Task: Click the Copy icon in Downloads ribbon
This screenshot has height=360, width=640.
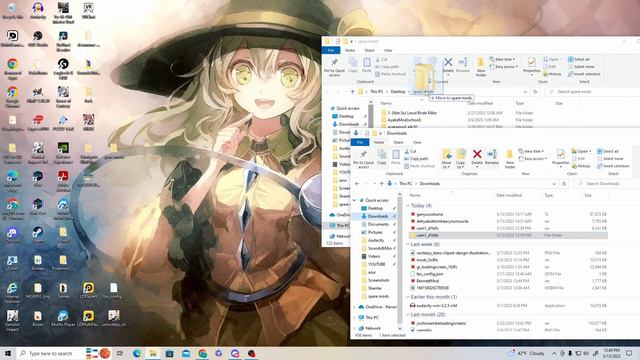Action: (382, 157)
